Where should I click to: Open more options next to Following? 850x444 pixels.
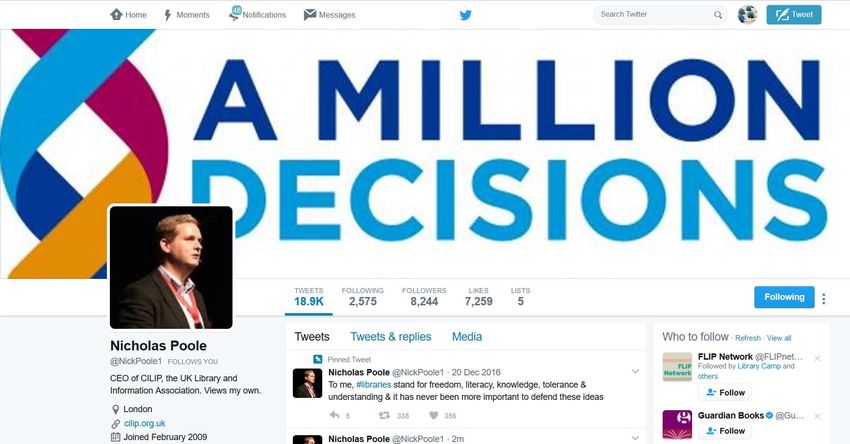tap(823, 299)
